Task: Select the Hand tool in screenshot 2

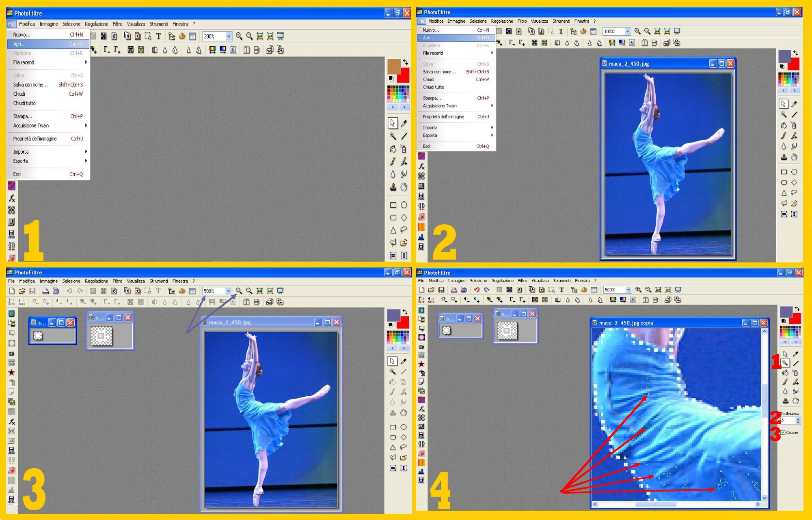Action: coord(794,157)
